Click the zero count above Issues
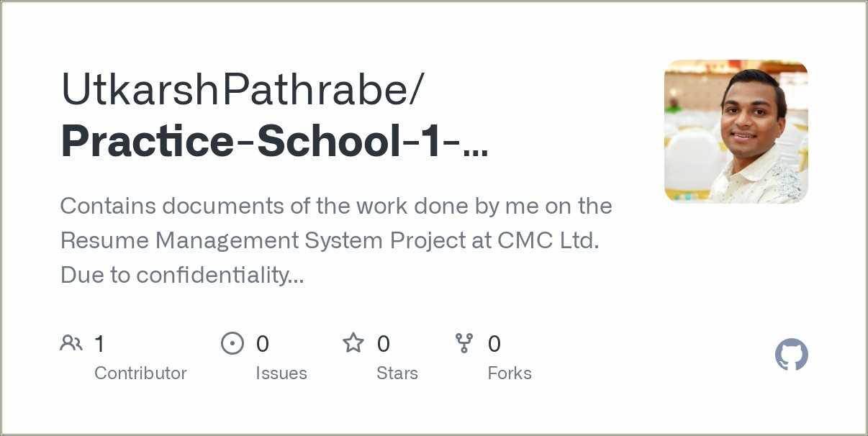This screenshot has height=436, width=868. click(263, 344)
